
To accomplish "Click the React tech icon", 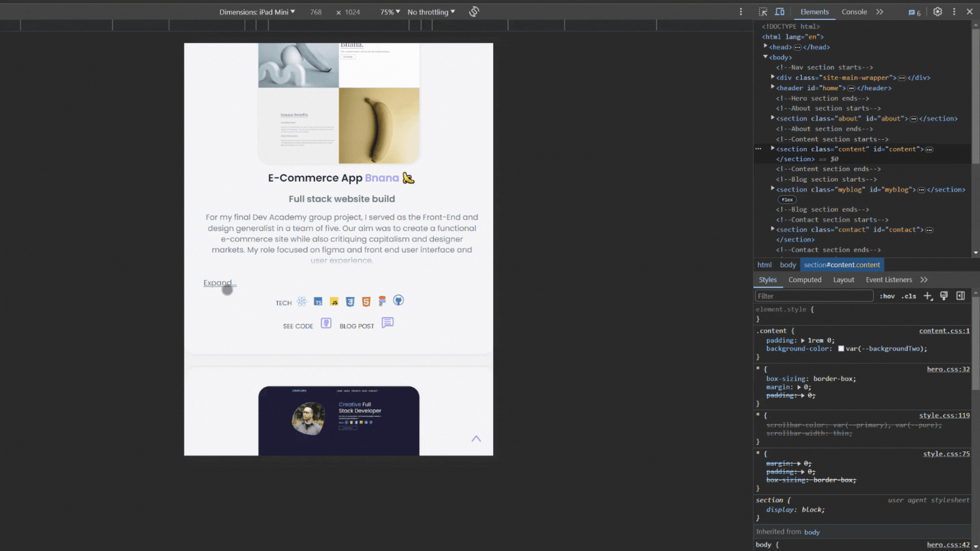I will tap(302, 301).
